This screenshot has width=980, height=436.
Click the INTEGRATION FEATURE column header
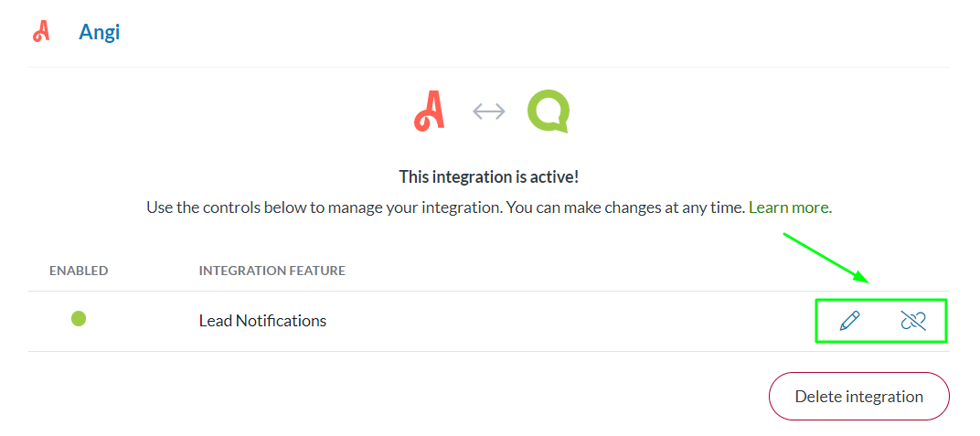[x=272, y=271]
